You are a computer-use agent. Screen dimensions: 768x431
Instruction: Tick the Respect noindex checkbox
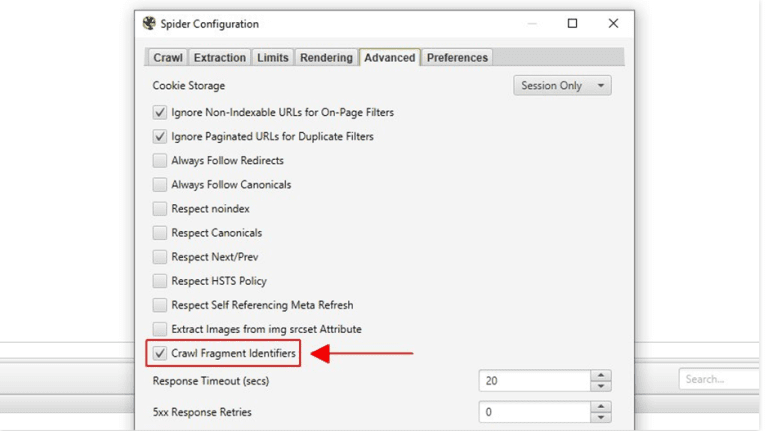160,209
